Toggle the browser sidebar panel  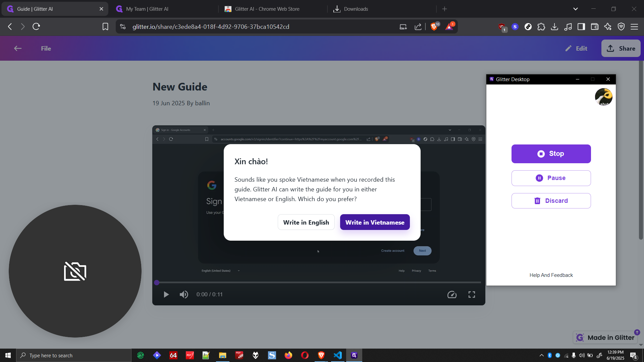(x=581, y=26)
